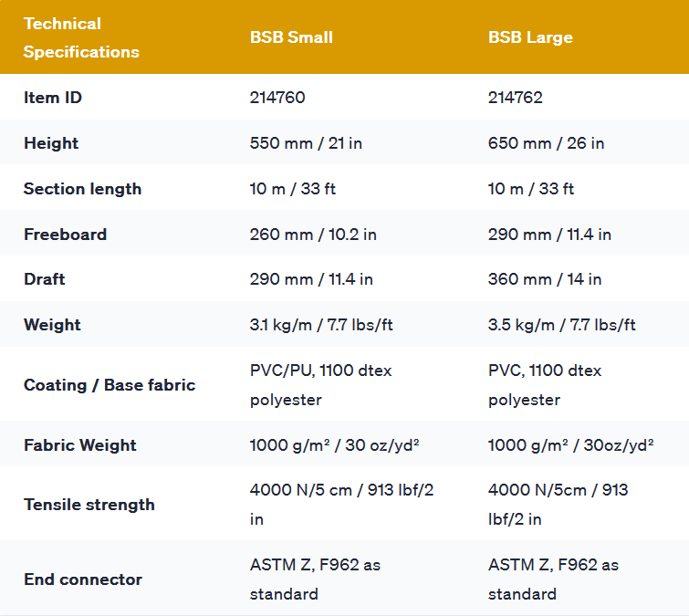Click the End connector row label
Viewport: 689px width, 616px height.
tap(83, 579)
